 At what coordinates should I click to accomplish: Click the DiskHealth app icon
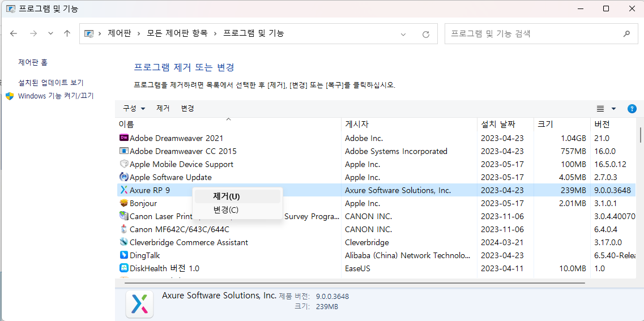pyautogui.click(x=123, y=268)
